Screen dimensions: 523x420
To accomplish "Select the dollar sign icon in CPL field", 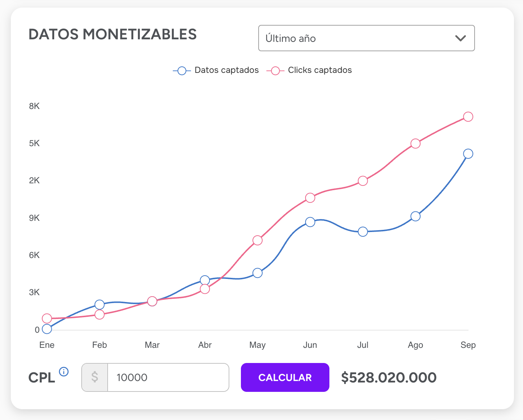I will click(x=95, y=377).
